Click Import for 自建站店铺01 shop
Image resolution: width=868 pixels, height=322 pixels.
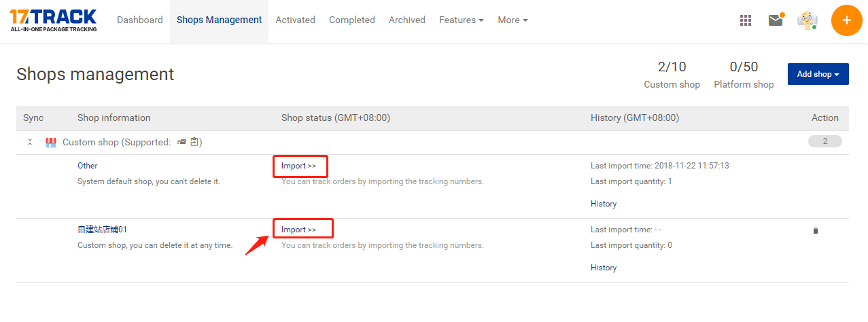299,230
